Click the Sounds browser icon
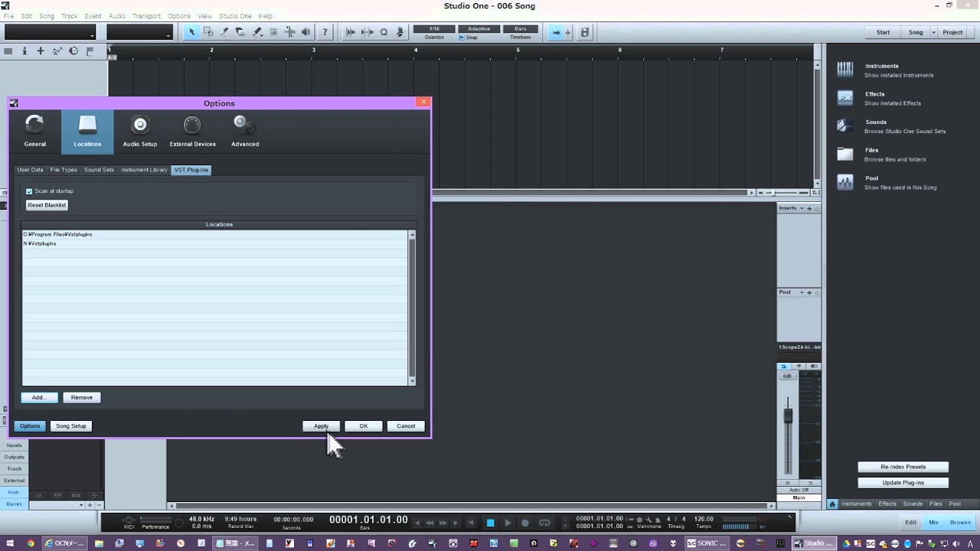This screenshot has width=980, height=551. coord(845,126)
